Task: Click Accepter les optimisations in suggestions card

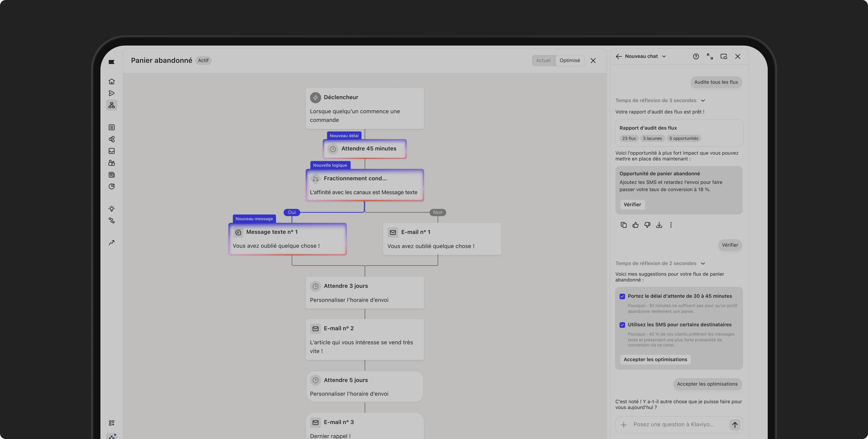Action: point(655,359)
